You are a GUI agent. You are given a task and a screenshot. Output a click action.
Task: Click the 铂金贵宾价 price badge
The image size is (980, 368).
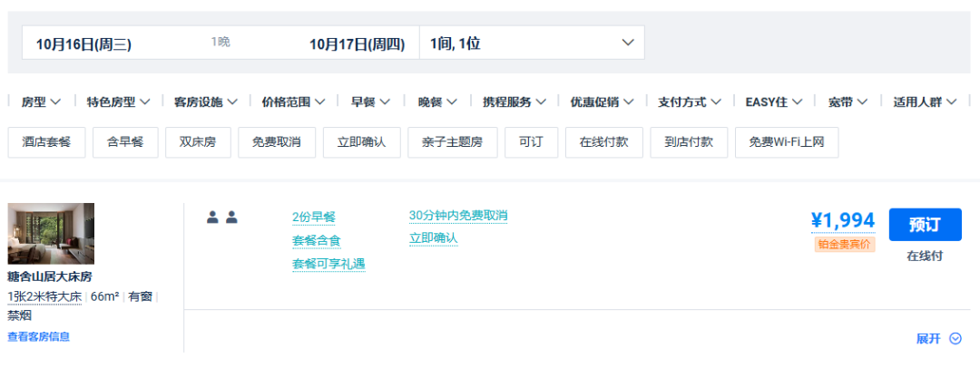[x=844, y=245]
